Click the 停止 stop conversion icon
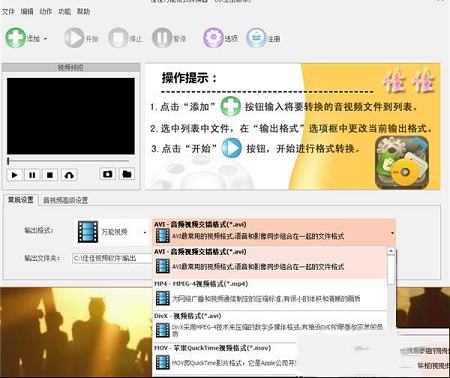Viewport: 450px width, 378px height. click(118, 38)
